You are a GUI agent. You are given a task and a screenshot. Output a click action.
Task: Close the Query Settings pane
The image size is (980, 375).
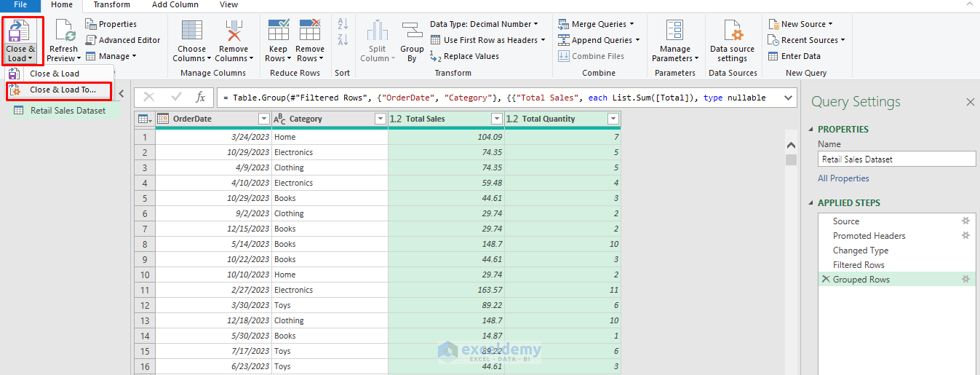click(970, 103)
